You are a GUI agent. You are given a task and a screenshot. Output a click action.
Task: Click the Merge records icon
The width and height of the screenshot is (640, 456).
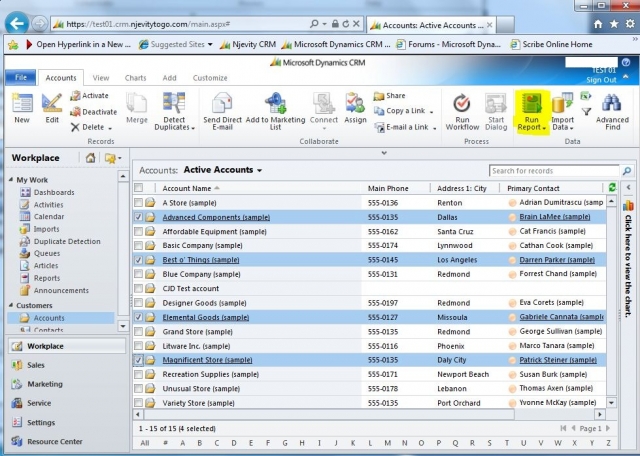(x=136, y=103)
